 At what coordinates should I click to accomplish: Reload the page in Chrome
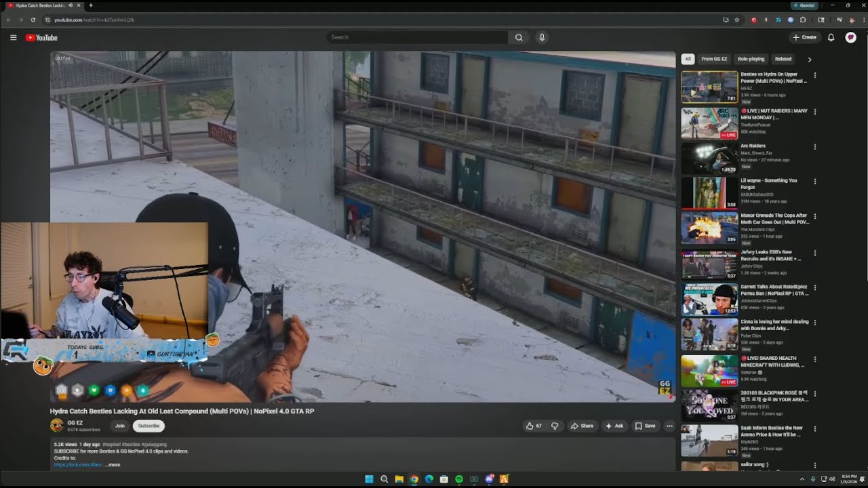click(x=33, y=20)
